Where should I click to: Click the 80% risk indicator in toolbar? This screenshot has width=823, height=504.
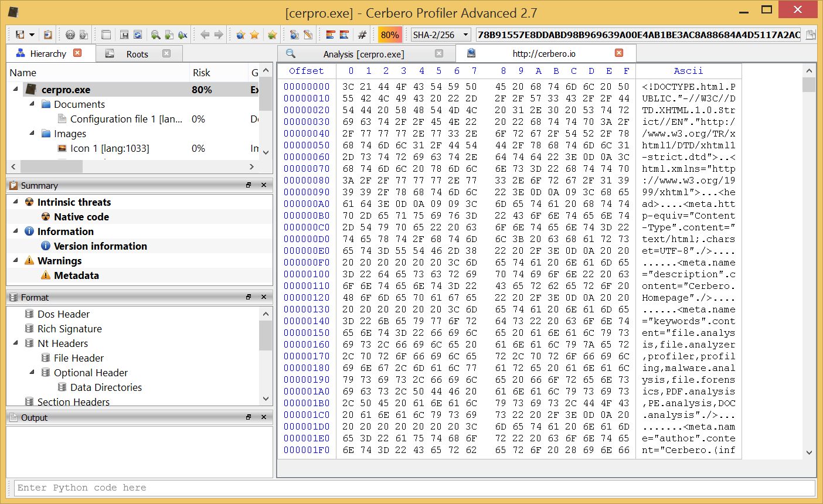coord(390,35)
